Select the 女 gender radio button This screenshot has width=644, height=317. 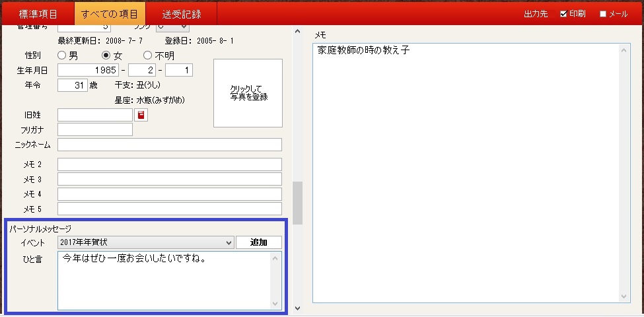coord(105,55)
